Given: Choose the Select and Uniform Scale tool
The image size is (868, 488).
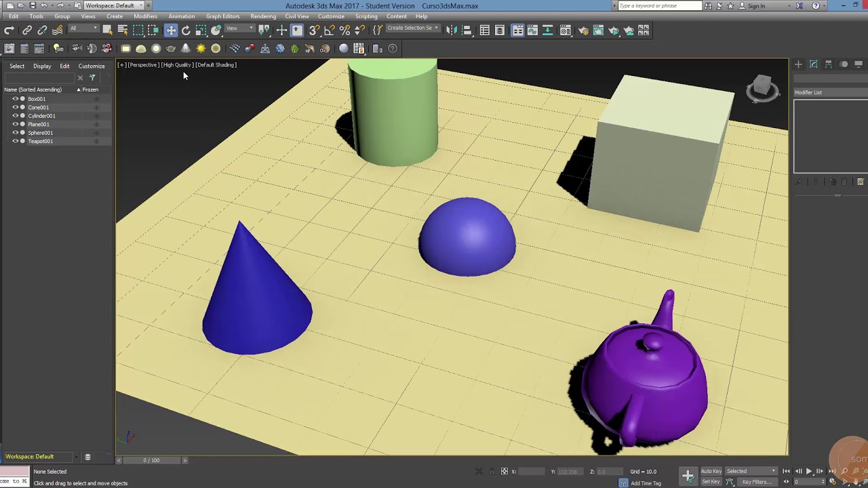Looking at the screenshot, I should click(x=201, y=30).
